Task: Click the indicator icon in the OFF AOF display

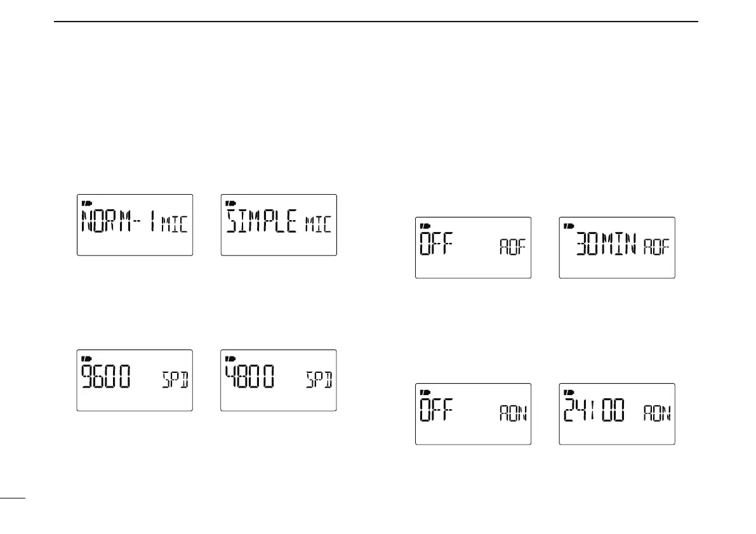Action: [425, 226]
